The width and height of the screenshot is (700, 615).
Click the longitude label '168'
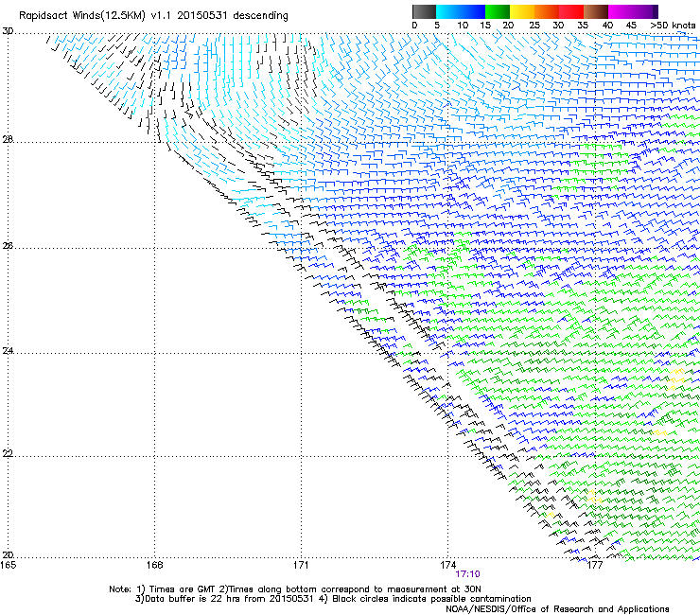pos(155,565)
